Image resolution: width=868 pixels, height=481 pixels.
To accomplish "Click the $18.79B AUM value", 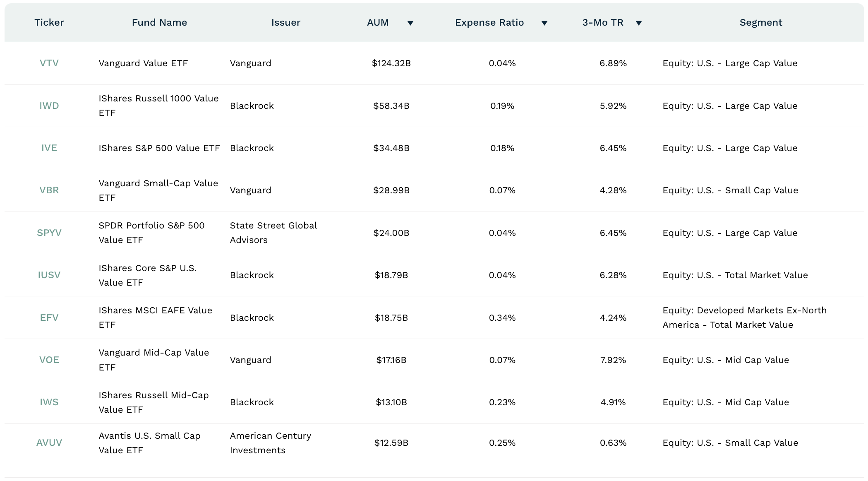I will click(x=391, y=275).
